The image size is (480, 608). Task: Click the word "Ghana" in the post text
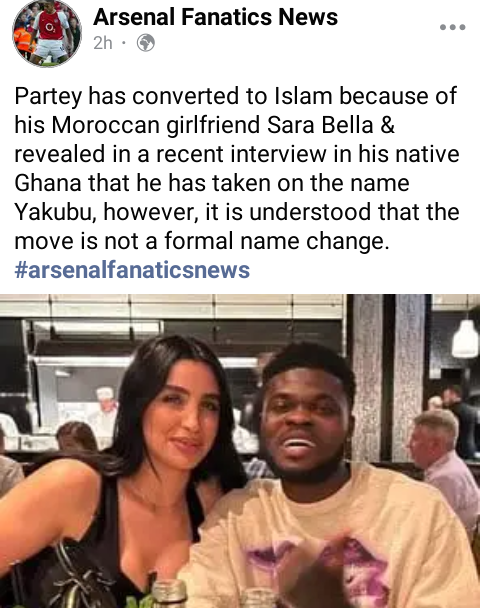48,183
